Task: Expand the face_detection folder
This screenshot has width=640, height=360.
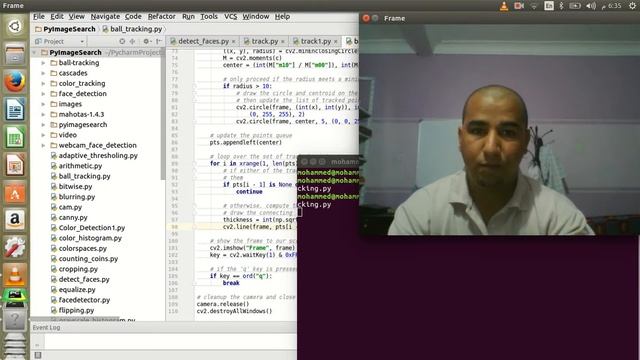Action: [43, 94]
